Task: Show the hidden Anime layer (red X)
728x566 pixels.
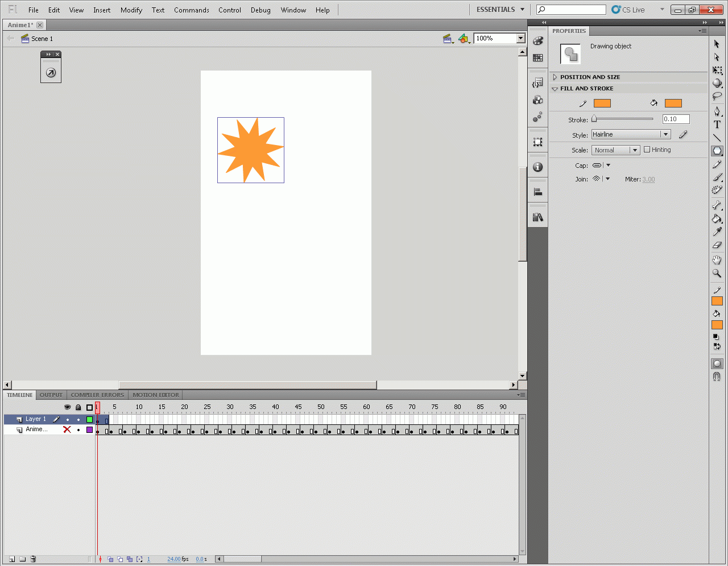Action: tap(67, 429)
